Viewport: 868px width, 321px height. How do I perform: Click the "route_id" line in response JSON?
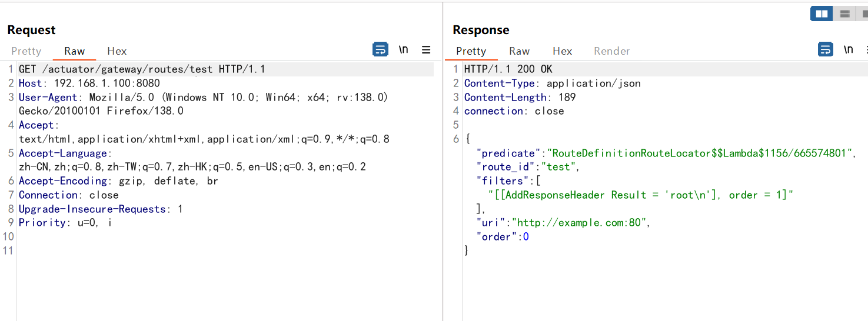pyautogui.click(x=528, y=167)
